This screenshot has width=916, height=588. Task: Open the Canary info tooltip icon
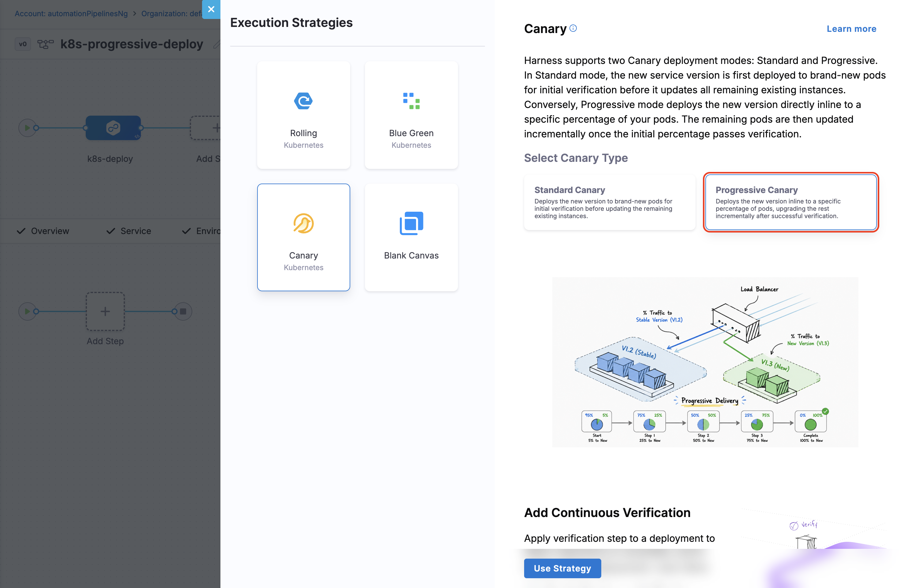(x=573, y=28)
